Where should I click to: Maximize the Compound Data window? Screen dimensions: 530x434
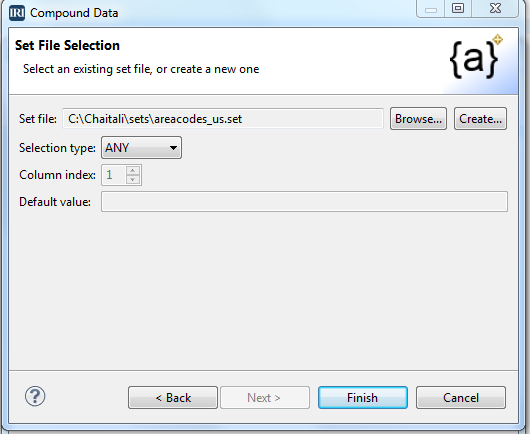[458, 8]
